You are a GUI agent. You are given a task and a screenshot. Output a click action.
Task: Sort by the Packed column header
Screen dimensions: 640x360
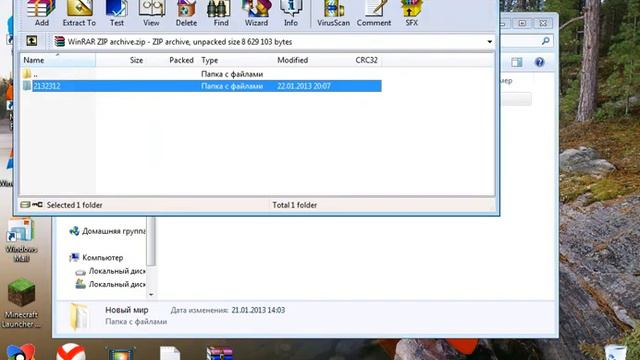pos(181,60)
